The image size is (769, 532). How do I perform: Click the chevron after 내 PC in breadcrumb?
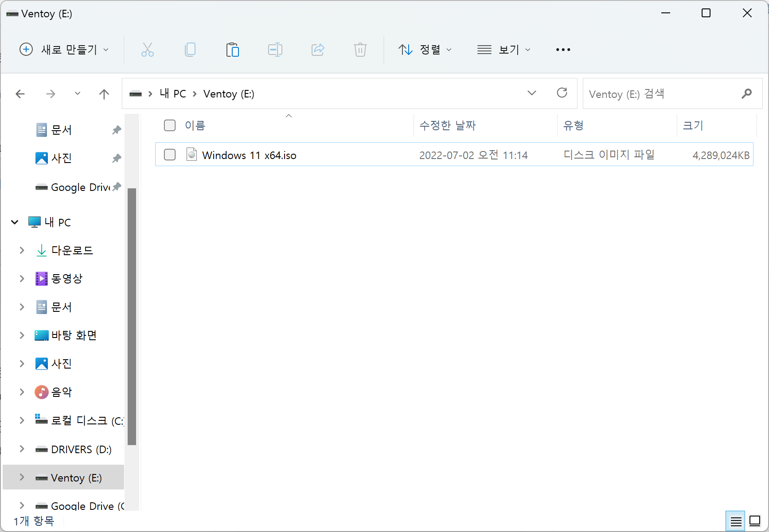195,94
